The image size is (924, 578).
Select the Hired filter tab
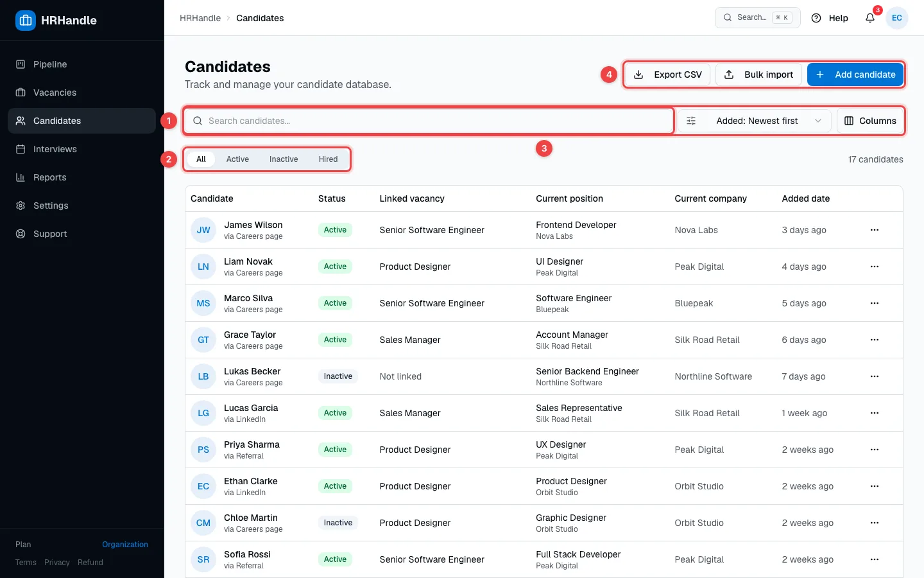(x=328, y=159)
